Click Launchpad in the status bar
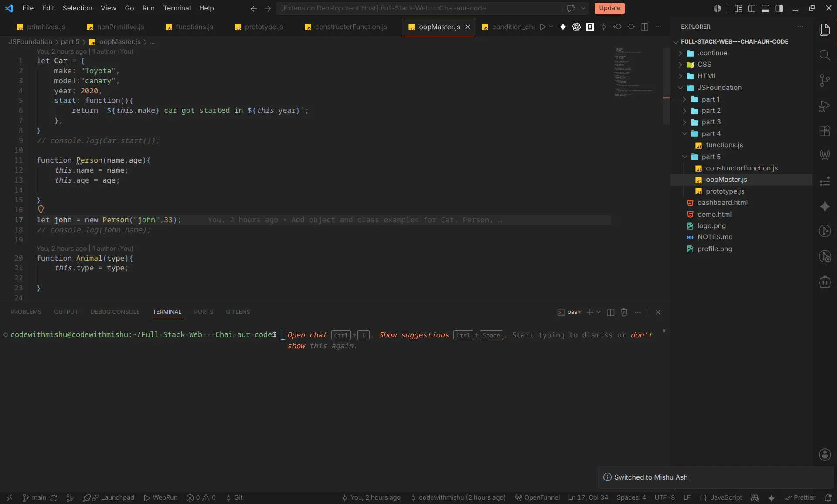The height and width of the screenshot is (504, 837). pyautogui.click(x=109, y=497)
